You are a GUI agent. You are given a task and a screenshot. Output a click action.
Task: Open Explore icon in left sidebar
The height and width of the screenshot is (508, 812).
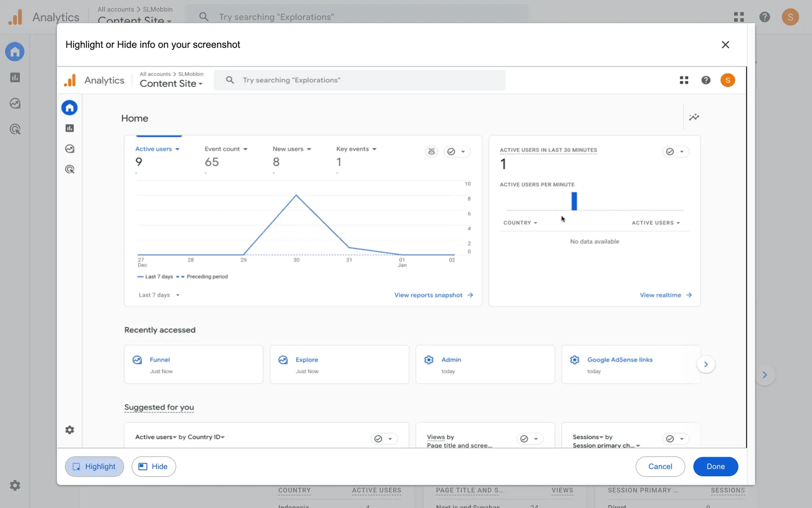(70, 149)
